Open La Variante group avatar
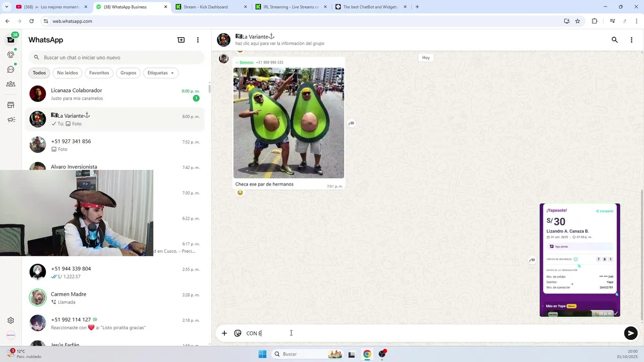644x362 pixels. tap(224, 40)
